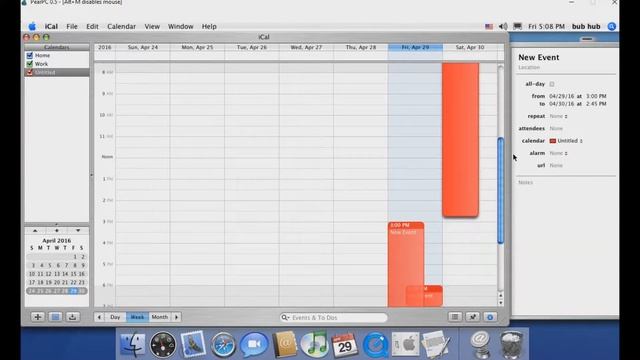The height and width of the screenshot is (360, 640).
Task: Toggle the info drawer button
Action: tap(490, 317)
